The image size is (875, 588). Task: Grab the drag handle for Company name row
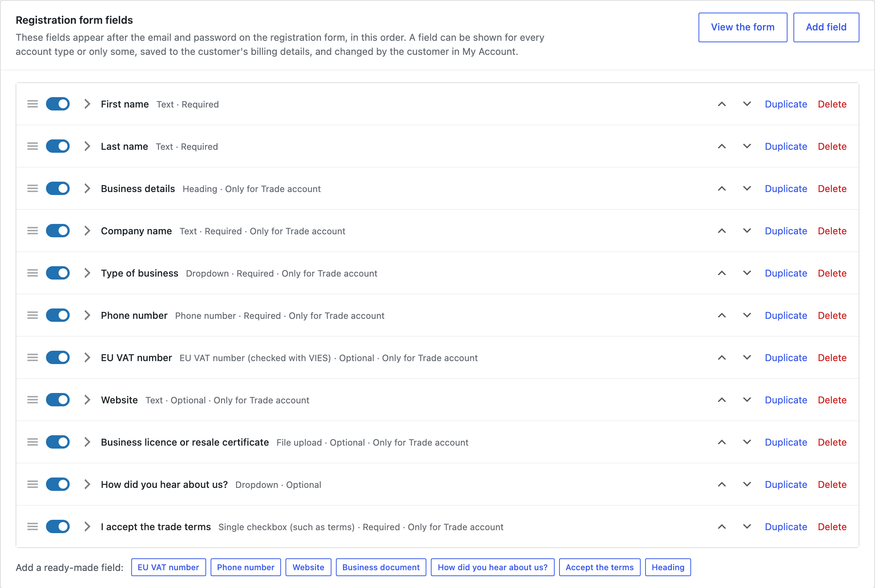pos(33,231)
